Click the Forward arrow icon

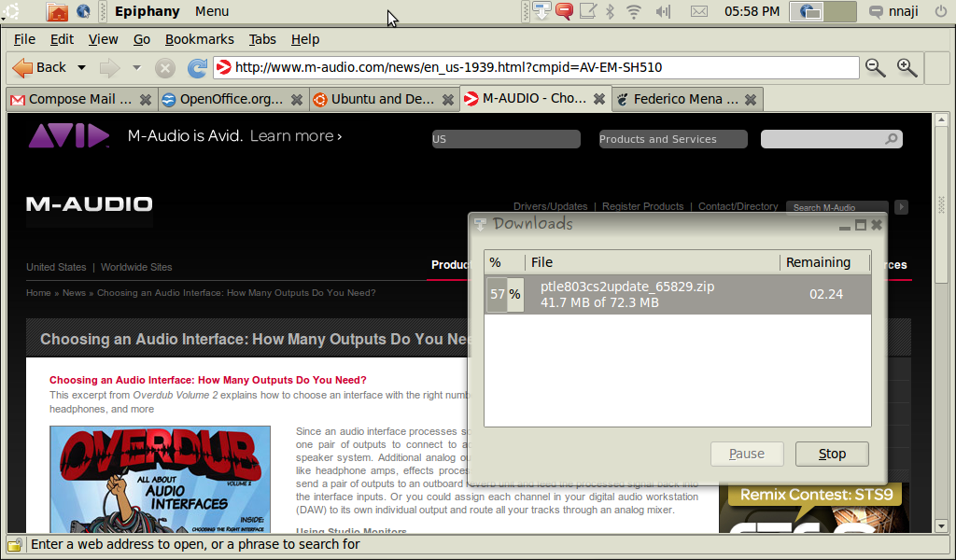[110, 67]
